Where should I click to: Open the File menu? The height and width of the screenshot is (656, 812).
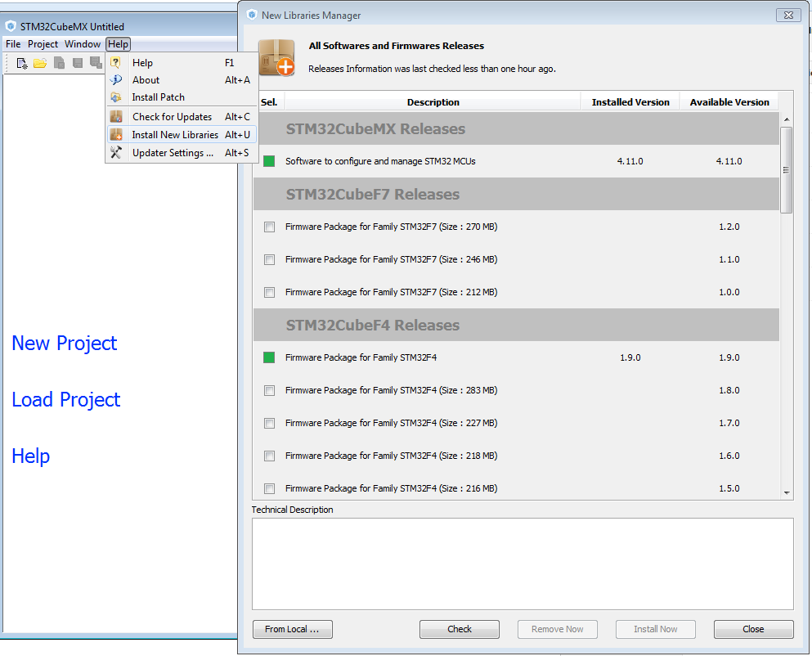[x=13, y=44]
